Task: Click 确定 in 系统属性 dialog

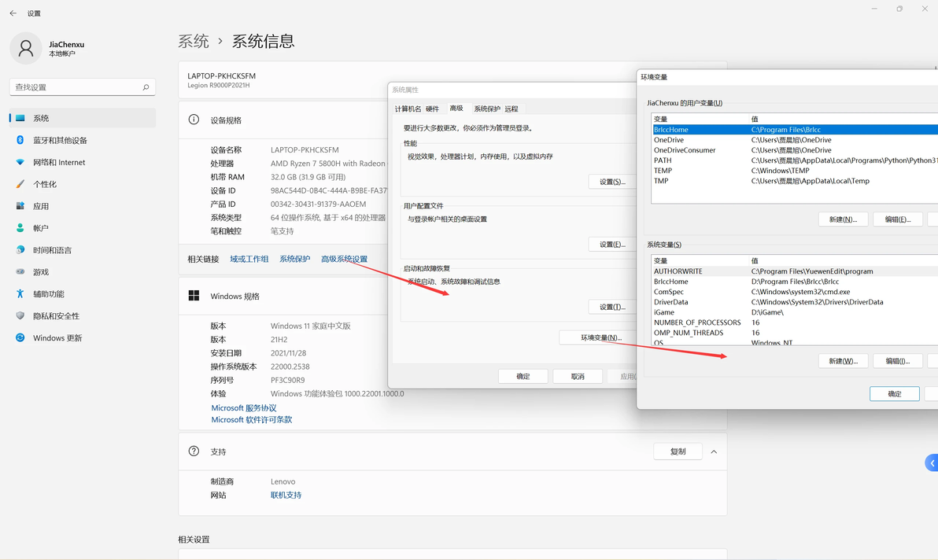Action: [523, 377]
